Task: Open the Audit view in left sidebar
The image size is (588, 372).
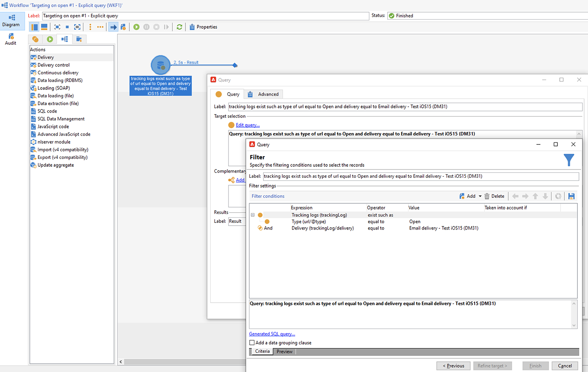Action: coord(11,39)
